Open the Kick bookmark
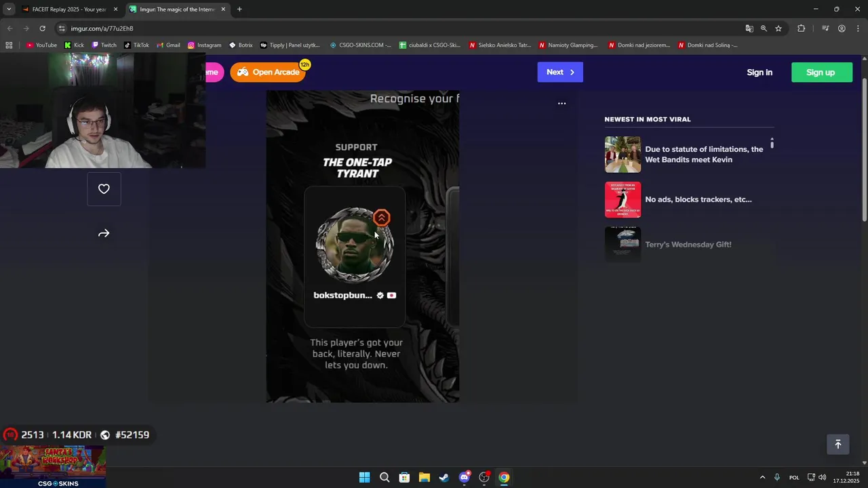Image resolution: width=868 pixels, height=488 pixels. point(74,45)
